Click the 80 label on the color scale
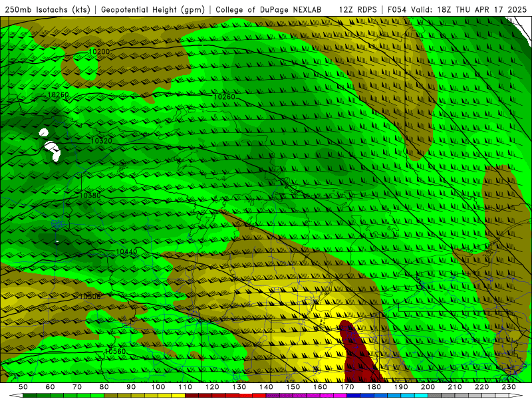Image resolution: width=532 pixels, height=399 pixels. click(x=104, y=387)
